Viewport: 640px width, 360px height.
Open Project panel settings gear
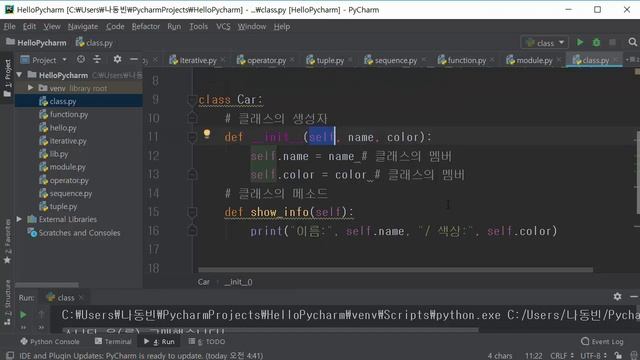click(118, 60)
